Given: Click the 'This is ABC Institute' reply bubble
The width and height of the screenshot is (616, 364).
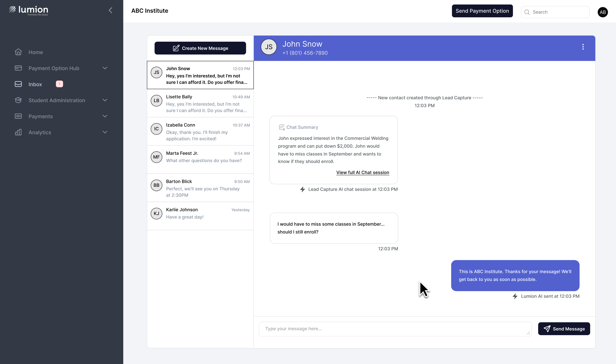Looking at the screenshot, I should click(515, 275).
